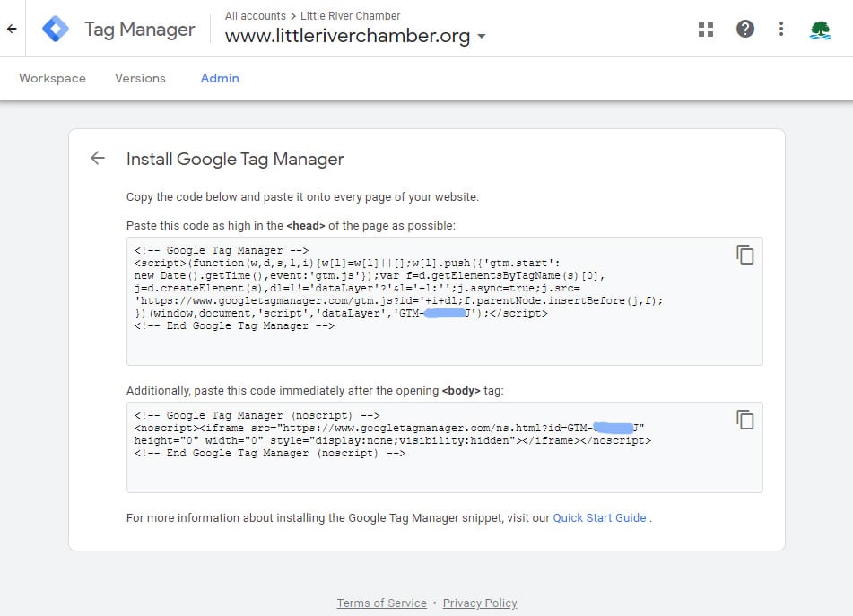This screenshot has height=616, width=853.
Task: Switch to the Versions tab
Action: coord(140,78)
